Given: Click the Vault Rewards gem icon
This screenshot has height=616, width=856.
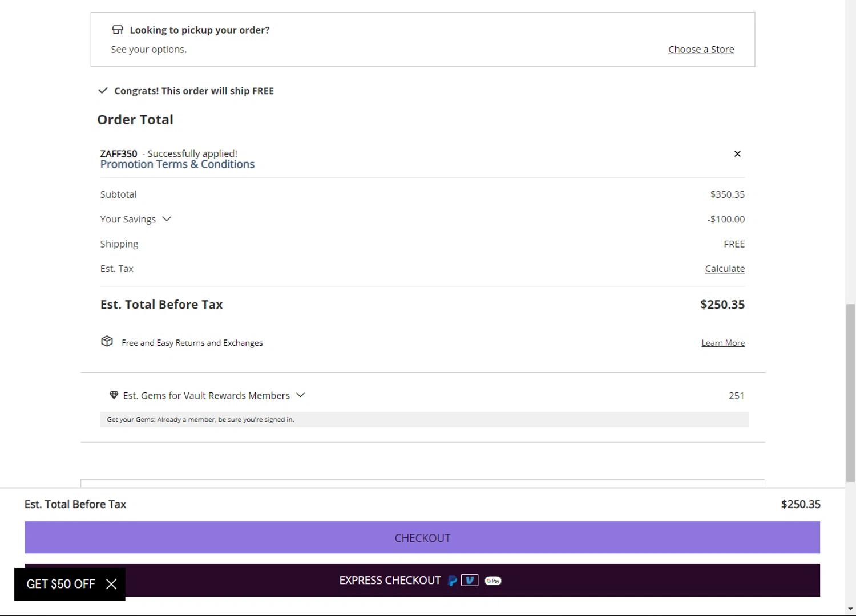Looking at the screenshot, I should (x=114, y=395).
